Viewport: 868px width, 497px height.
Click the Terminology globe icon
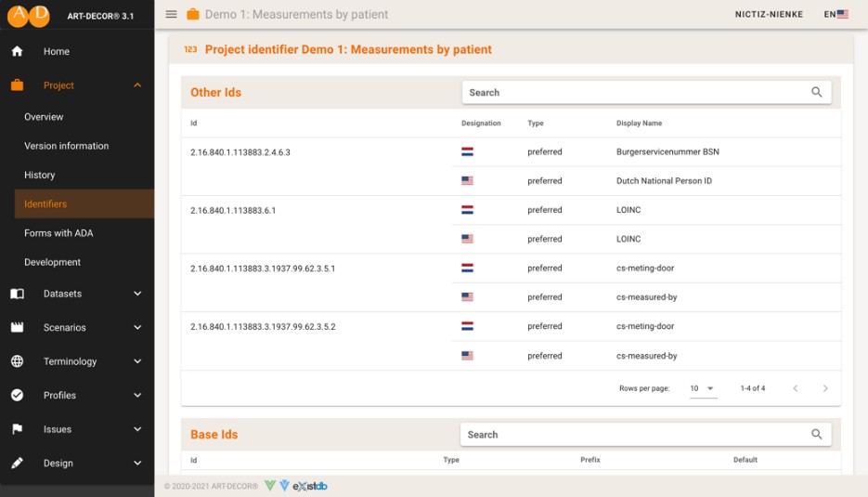[x=17, y=361]
